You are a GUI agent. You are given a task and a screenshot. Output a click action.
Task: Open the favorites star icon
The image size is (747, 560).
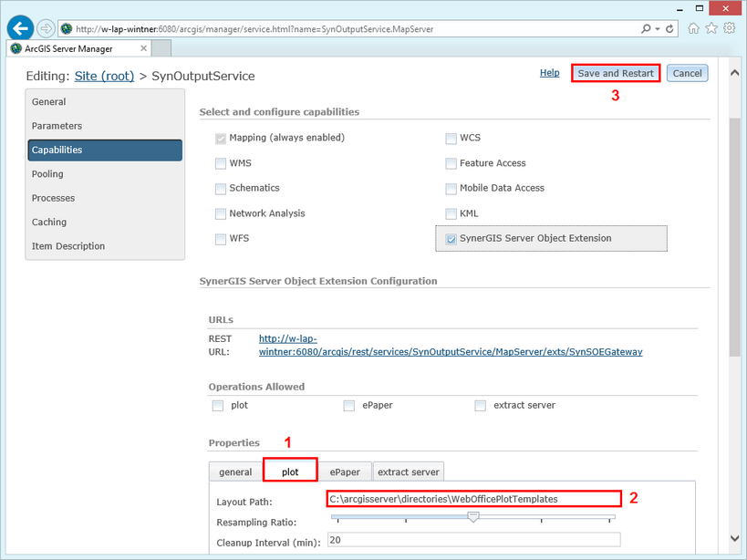pyautogui.click(x=711, y=28)
